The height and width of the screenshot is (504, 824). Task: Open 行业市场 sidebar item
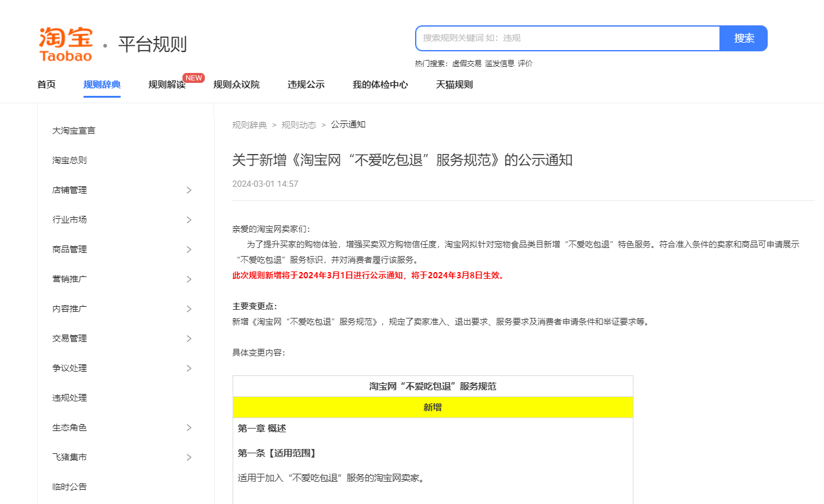69,220
